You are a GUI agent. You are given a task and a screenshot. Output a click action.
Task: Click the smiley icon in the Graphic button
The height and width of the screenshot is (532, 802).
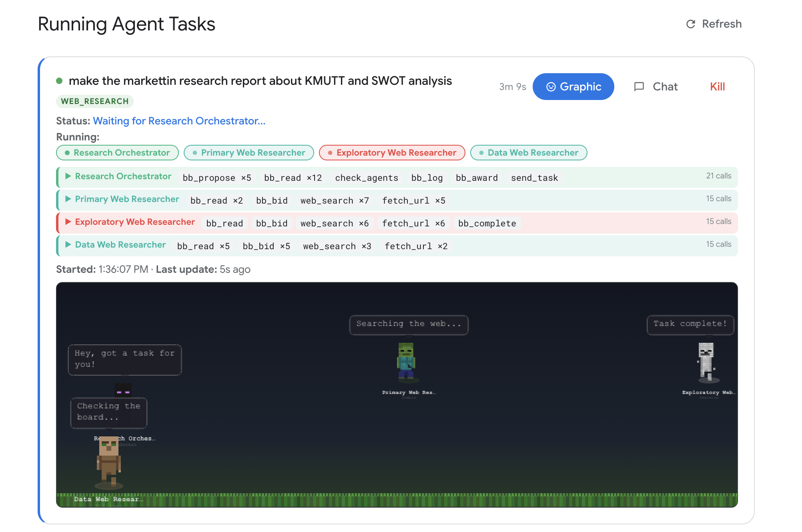[x=551, y=87]
